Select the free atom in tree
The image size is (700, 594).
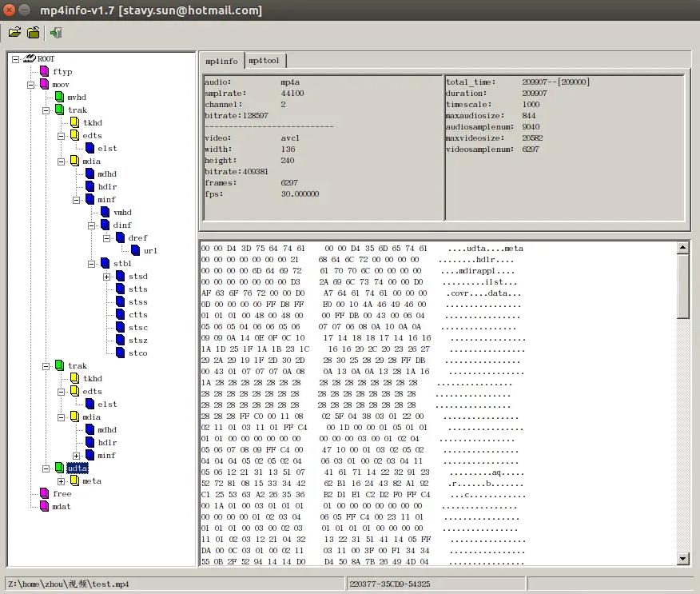pos(62,494)
